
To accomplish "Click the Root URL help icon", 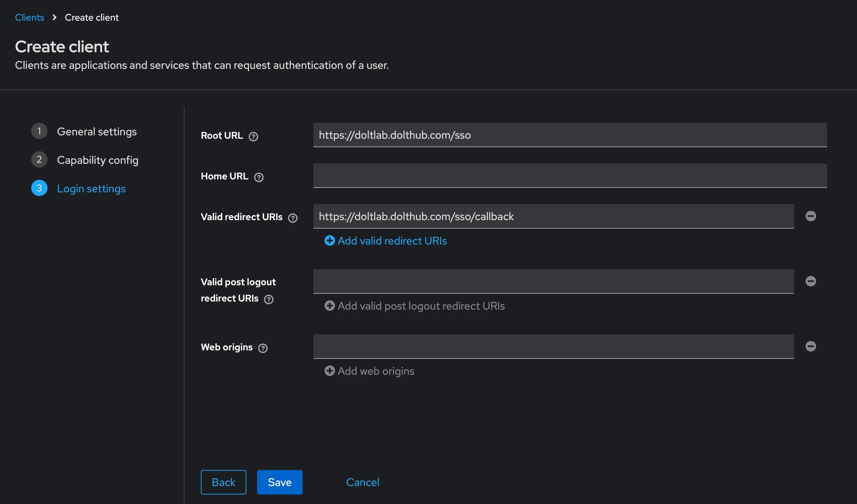I will click(x=253, y=136).
